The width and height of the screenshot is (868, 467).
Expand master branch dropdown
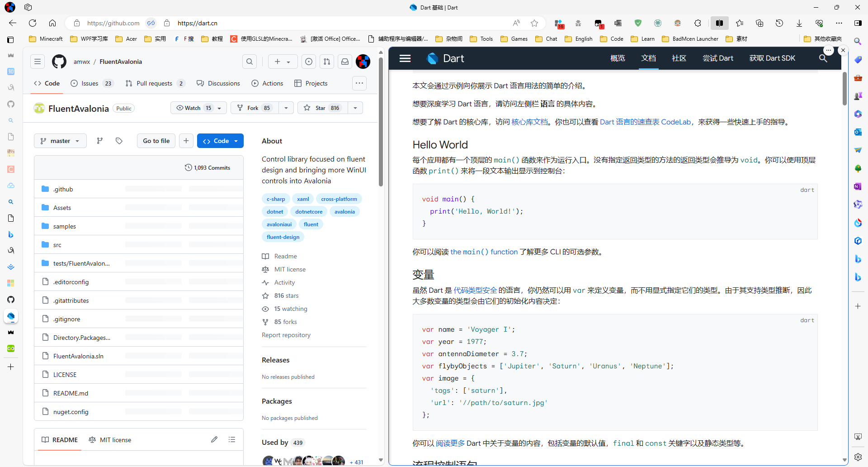point(60,141)
